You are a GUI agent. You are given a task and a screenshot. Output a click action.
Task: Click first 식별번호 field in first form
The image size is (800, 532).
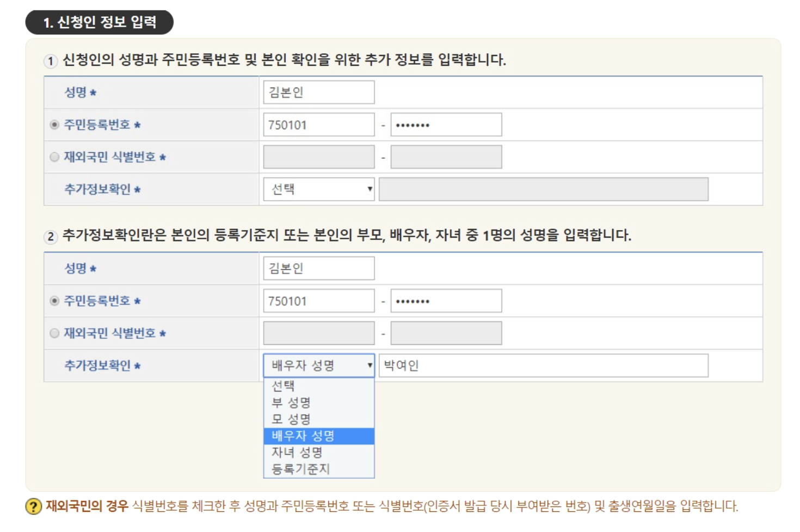point(319,157)
